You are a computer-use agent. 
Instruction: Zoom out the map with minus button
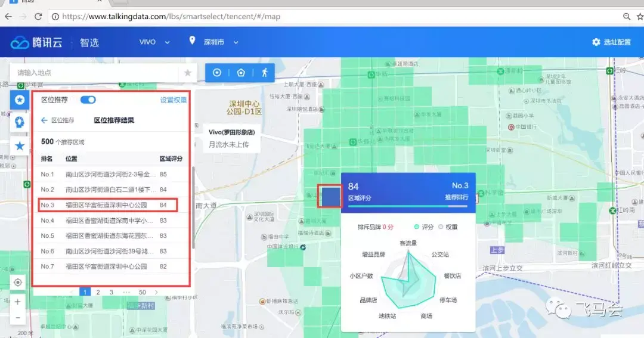pos(18,318)
